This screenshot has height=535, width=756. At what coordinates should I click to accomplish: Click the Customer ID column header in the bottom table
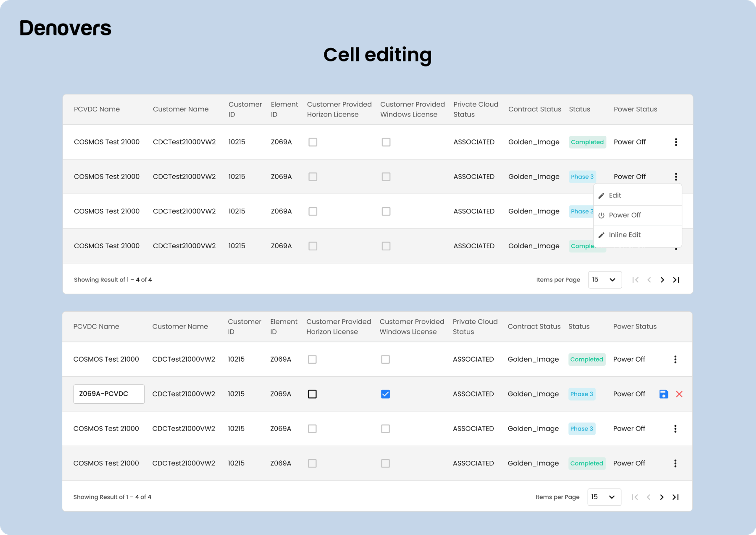point(245,327)
